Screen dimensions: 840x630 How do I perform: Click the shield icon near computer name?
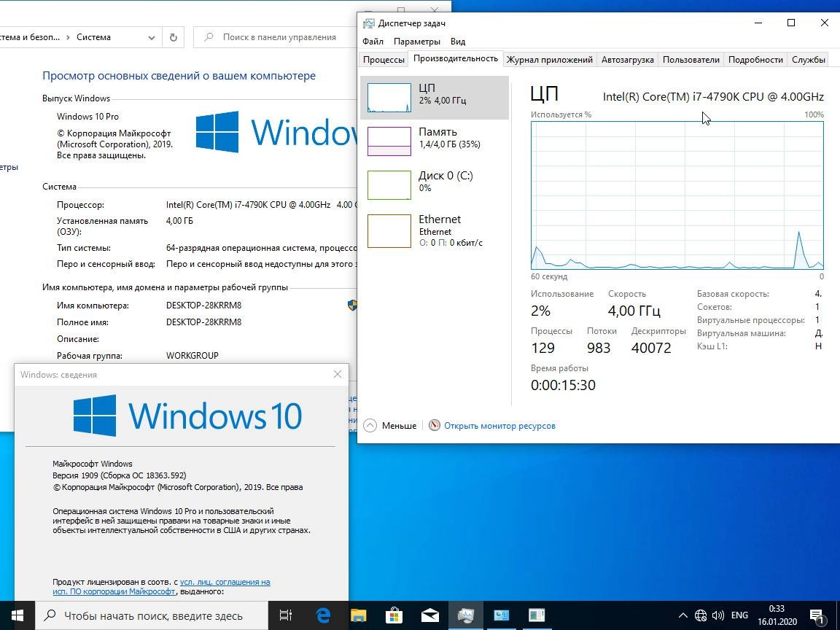pos(352,306)
